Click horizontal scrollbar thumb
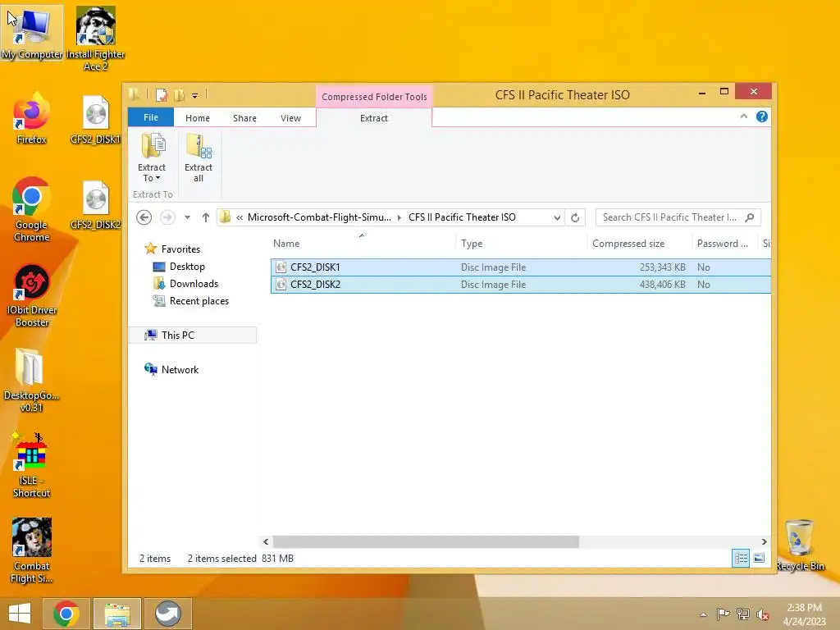Screen dimensions: 840x630 click(426, 541)
